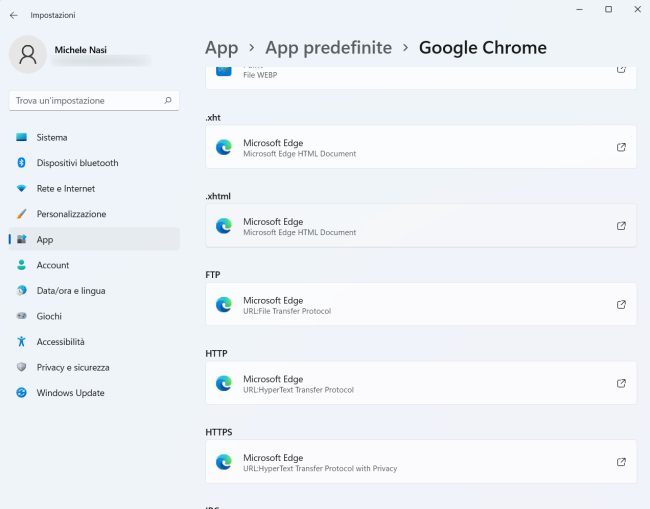The image size is (650, 509).
Task: Maximize the Impostazioni window
Action: point(609,9)
